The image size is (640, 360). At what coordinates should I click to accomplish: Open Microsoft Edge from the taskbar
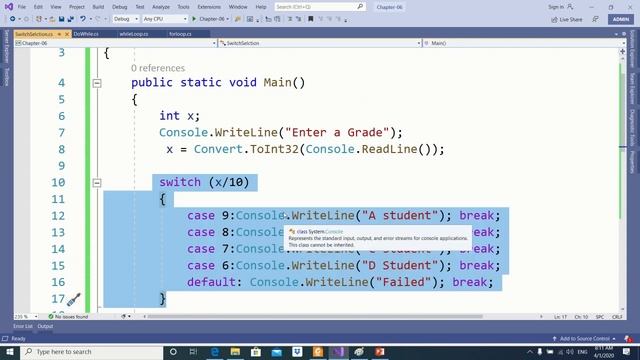[215, 352]
